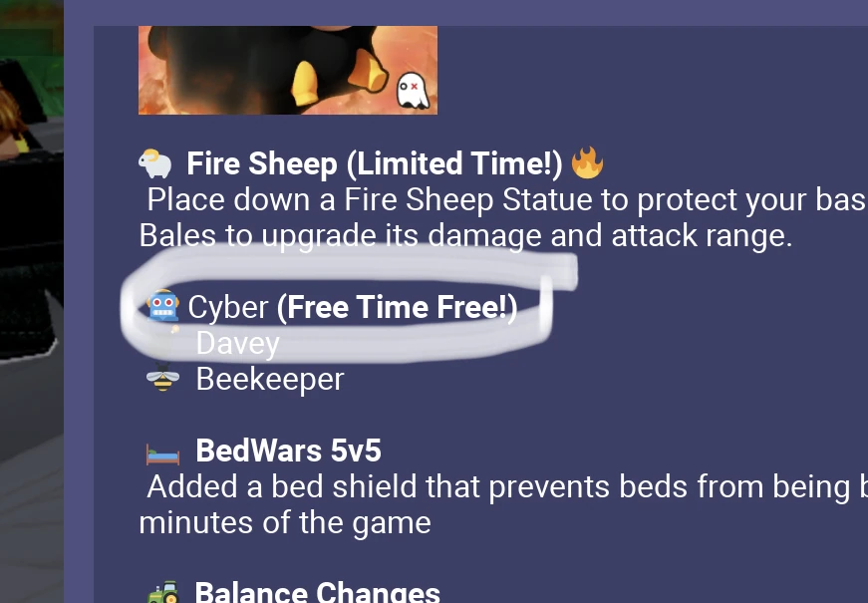Viewport: 868px width, 603px height.
Task: Click the fire emoji after Limited Time
Action: 587,162
